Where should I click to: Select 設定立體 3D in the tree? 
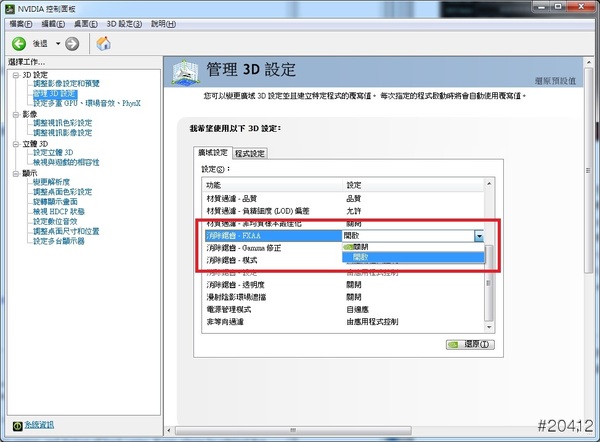[53, 152]
